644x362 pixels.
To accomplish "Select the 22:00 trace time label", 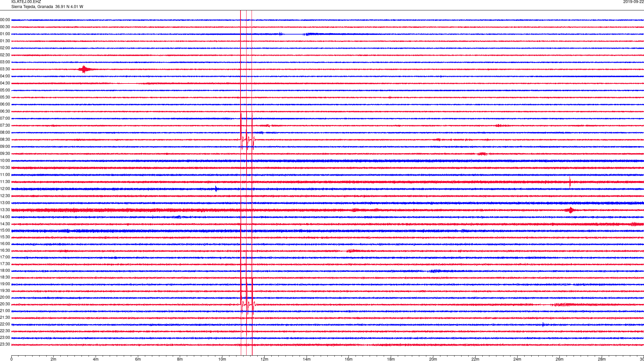I will [5, 324].
